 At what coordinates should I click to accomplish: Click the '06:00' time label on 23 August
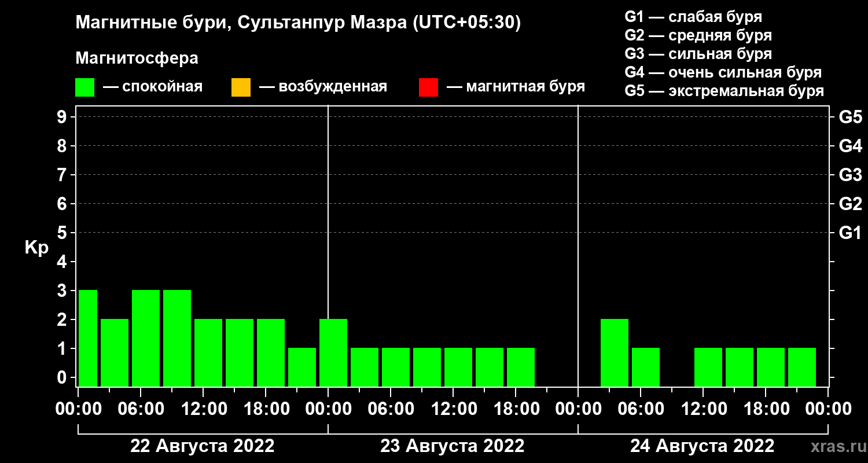(x=391, y=409)
